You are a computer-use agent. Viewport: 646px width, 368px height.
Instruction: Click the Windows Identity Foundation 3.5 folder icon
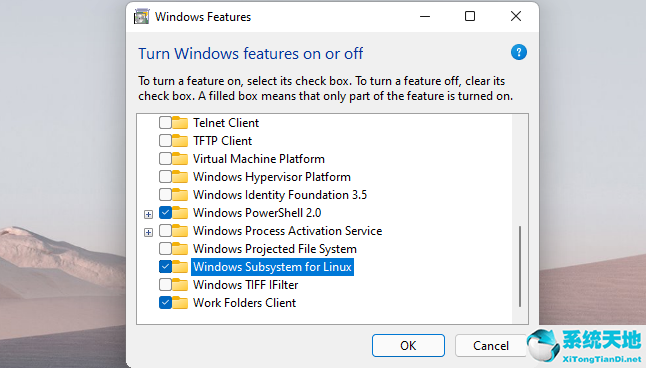point(180,195)
